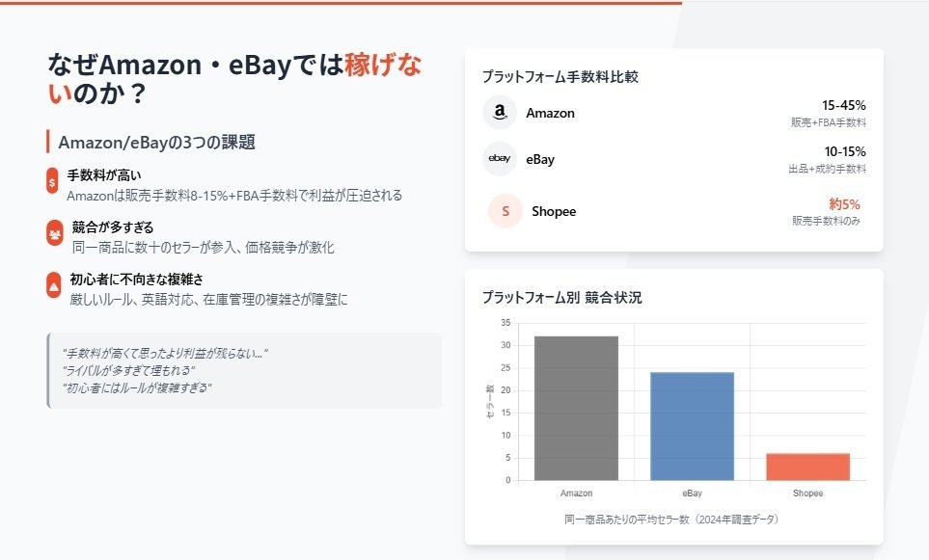Select the eBay logo icon
This screenshot has width=929, height=560.
point(499,160)
